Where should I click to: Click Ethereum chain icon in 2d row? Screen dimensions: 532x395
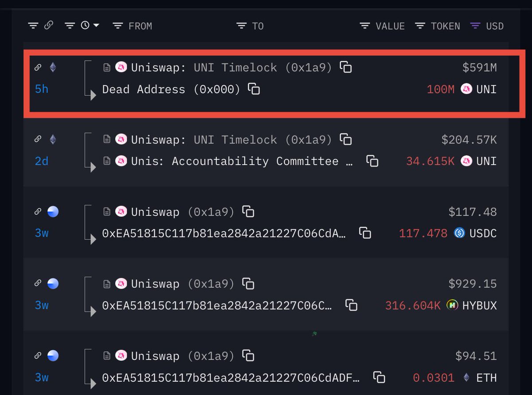point(53,139)
